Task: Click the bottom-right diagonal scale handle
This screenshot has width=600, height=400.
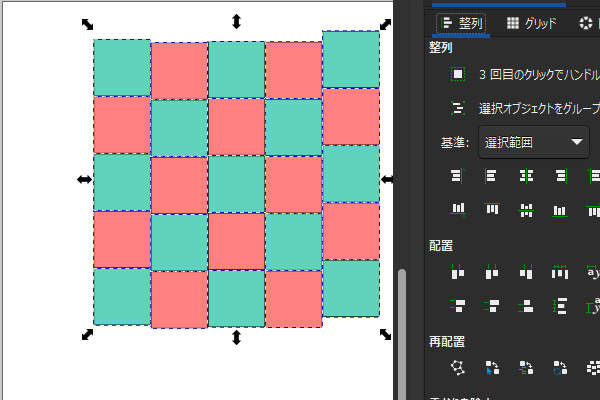Action: coord(385,335)
